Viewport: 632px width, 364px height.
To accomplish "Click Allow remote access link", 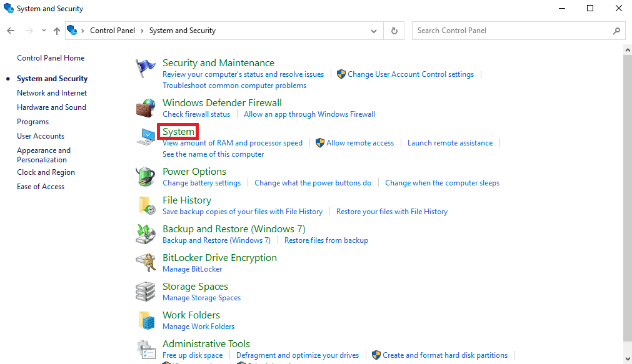I will click(360, 143).
